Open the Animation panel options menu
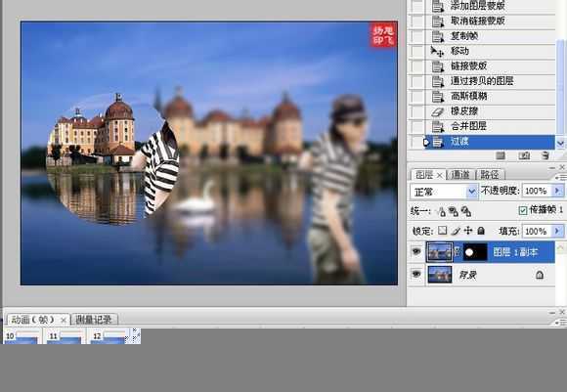This screenshot has width=567, height=392. click(561, 322)
